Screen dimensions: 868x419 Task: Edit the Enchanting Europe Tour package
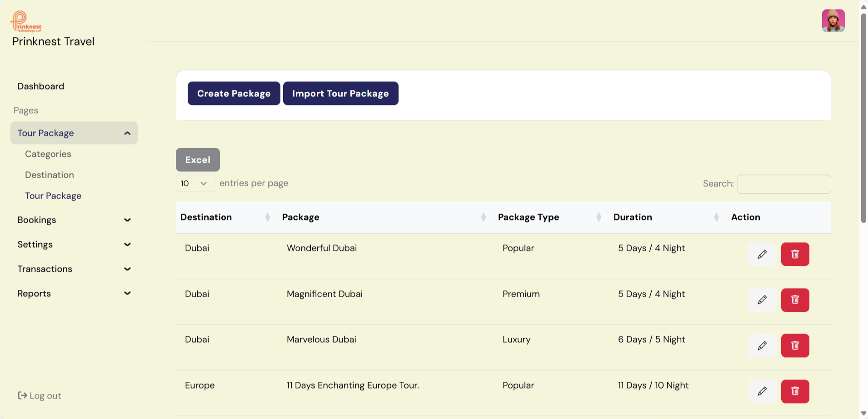(762, 391)
